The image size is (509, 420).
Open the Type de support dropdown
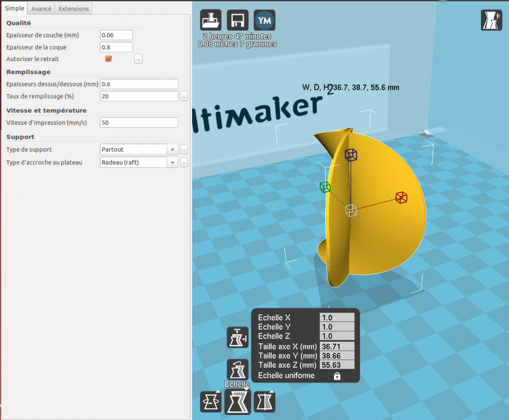point(139,150)
